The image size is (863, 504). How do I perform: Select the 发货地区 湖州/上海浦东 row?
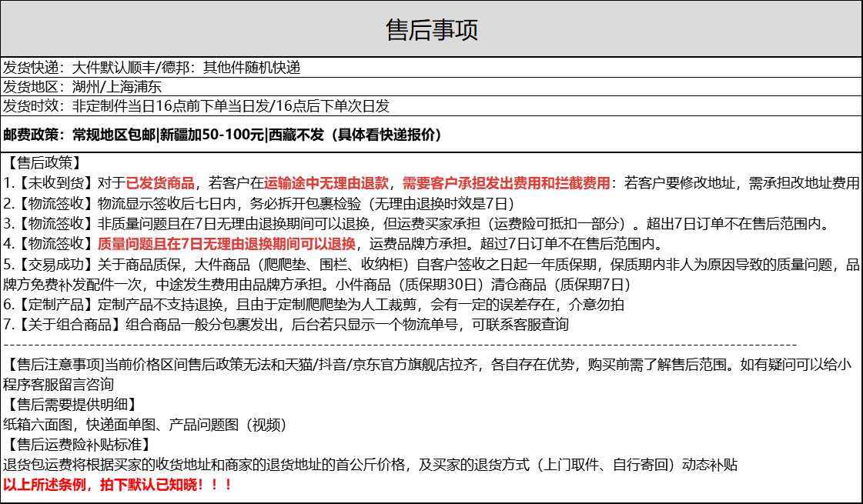[82, 86]
